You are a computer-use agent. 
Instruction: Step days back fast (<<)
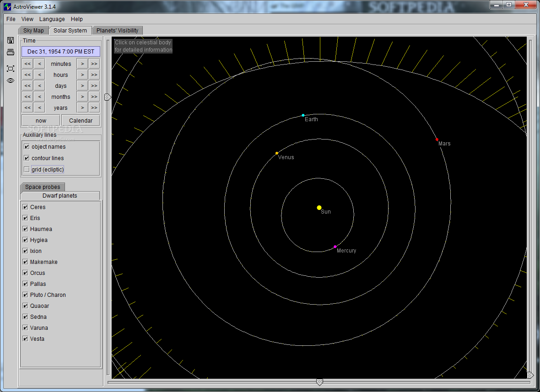tap(27, 86)
